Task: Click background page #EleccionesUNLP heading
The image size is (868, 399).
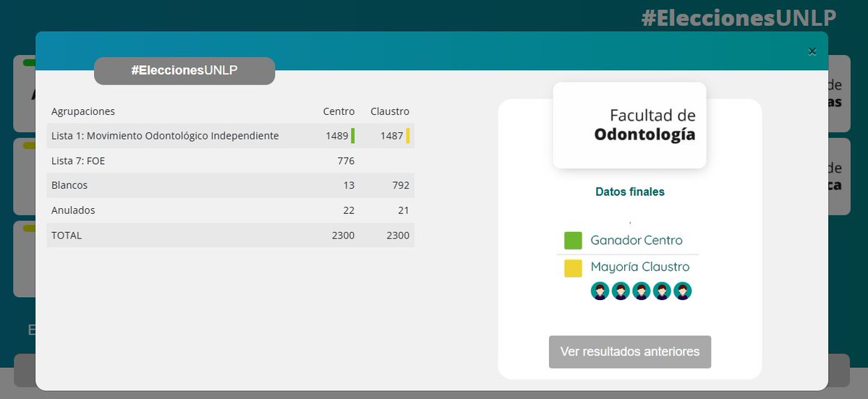Action: click(x=739, y=17)
